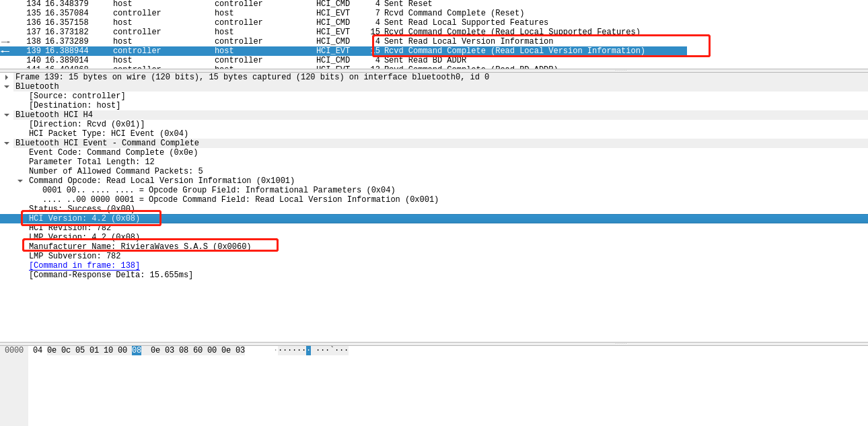Click the highlighted hex byte 08
Image resolution: width=868 pixels, height=426 pixels.
pyautogui.click(x=136, y=349)
